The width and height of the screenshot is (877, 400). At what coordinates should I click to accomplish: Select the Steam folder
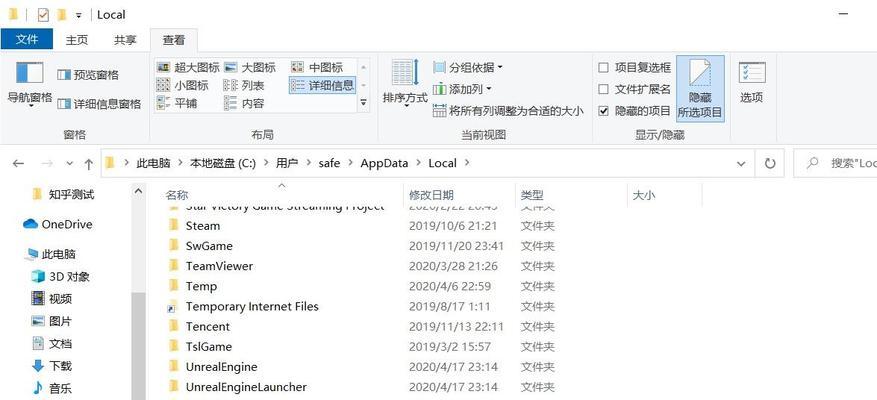tap(202, 226)
